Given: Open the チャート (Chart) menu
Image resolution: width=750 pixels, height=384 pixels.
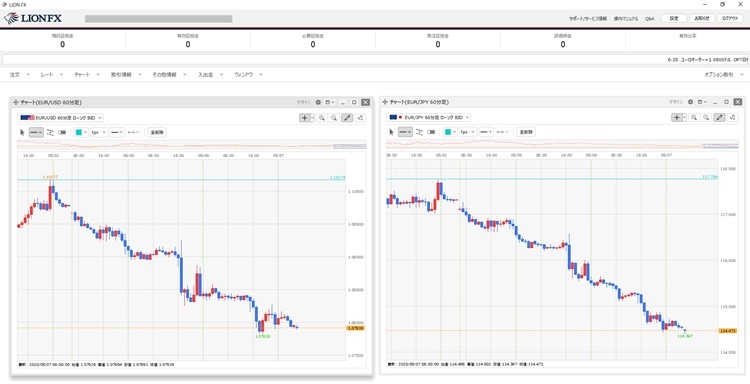Looking at the screenshot, I should (x=87, y=75).
